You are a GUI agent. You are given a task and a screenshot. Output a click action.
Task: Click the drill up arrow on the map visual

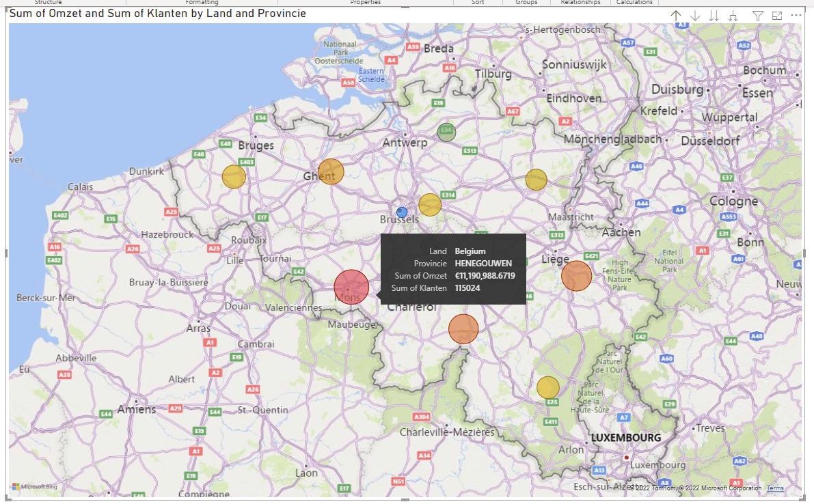click(675, 15)
